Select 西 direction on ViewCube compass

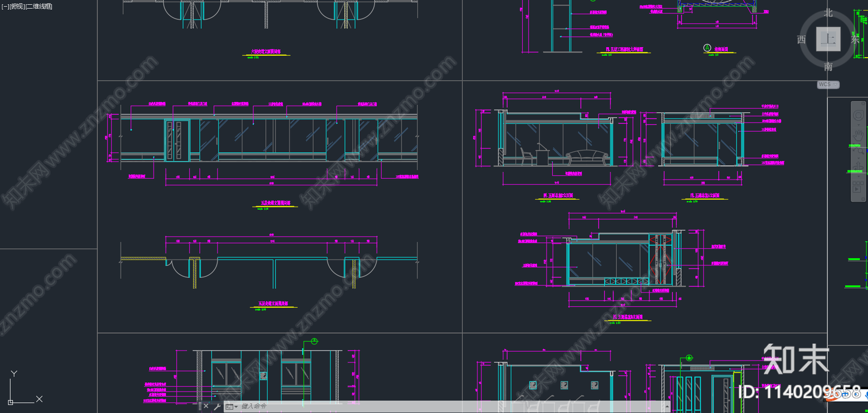801,40
